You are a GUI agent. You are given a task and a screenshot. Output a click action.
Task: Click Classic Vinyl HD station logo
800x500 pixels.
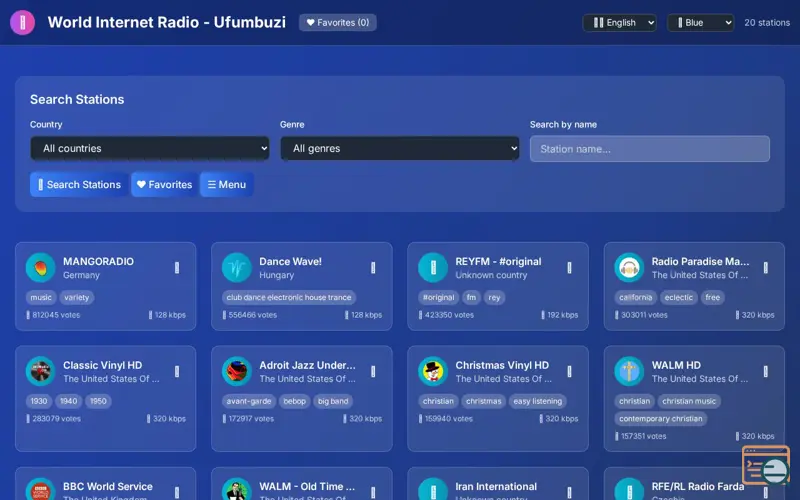click(40, 371)
